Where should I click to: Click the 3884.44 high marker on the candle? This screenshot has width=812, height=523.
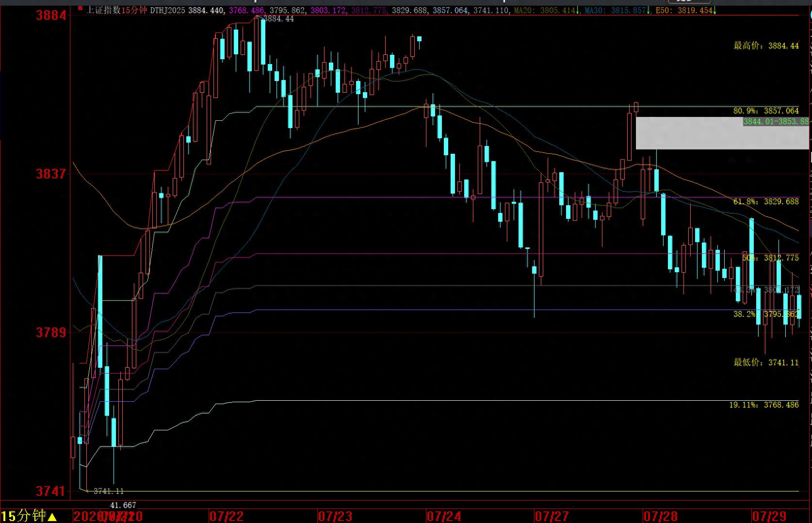pyautogui.click(x=278, y=19)
